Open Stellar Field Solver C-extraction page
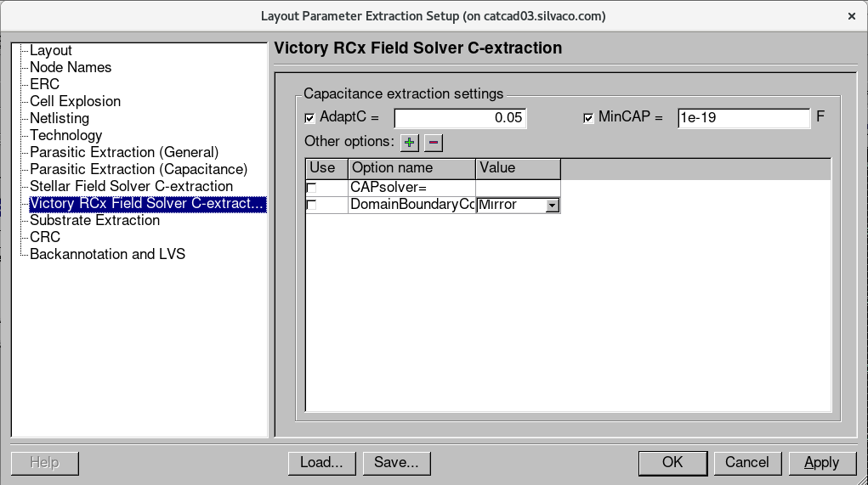Screen dimensions: 868x485 click(131, 187)
